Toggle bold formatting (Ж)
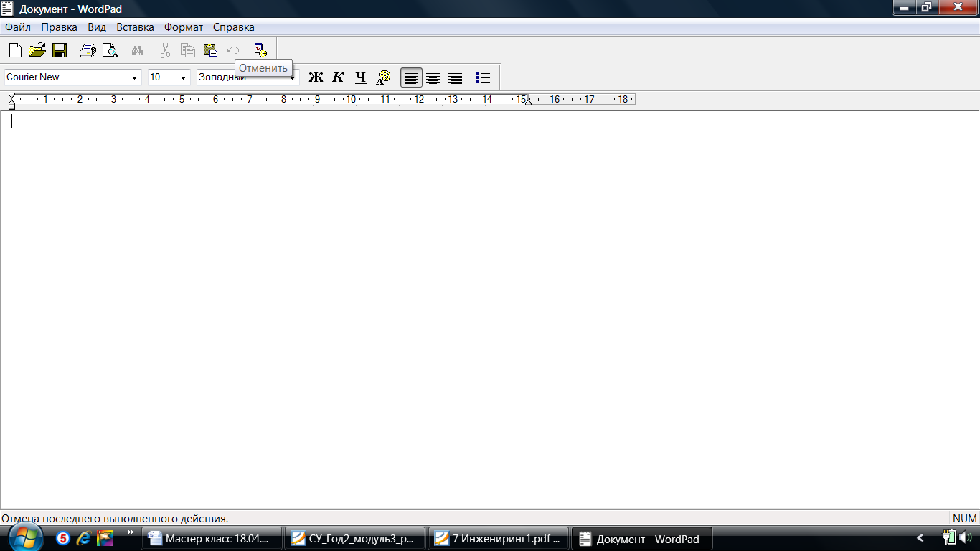 [x=316, y=77]
